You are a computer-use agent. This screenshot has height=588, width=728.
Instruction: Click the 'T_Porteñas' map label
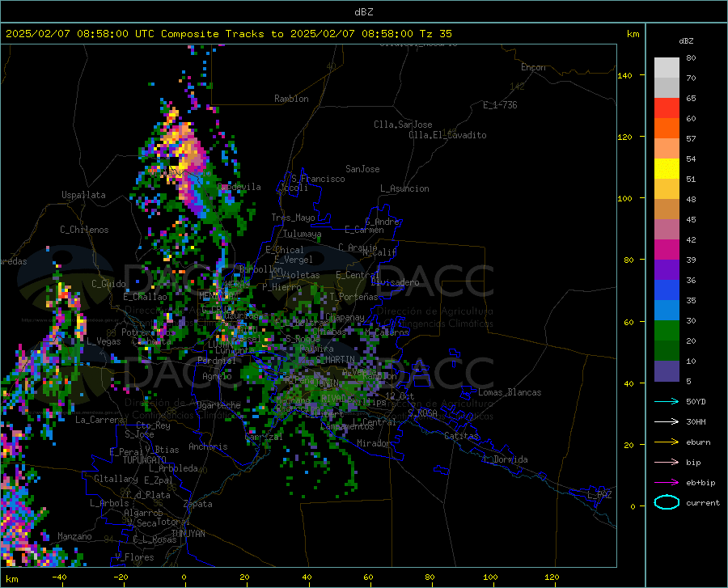(x=353, y=297)
